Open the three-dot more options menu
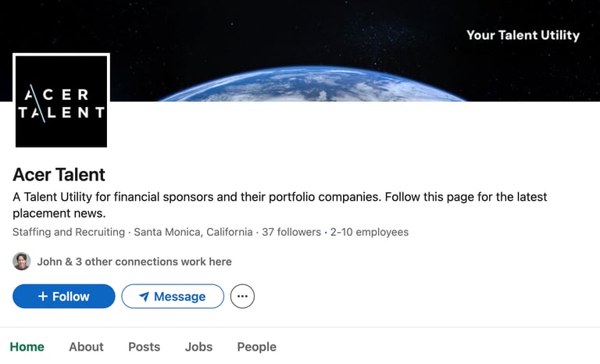Viewport: 600px width, 364px height. pyautogui.click(x=242, y=296)
